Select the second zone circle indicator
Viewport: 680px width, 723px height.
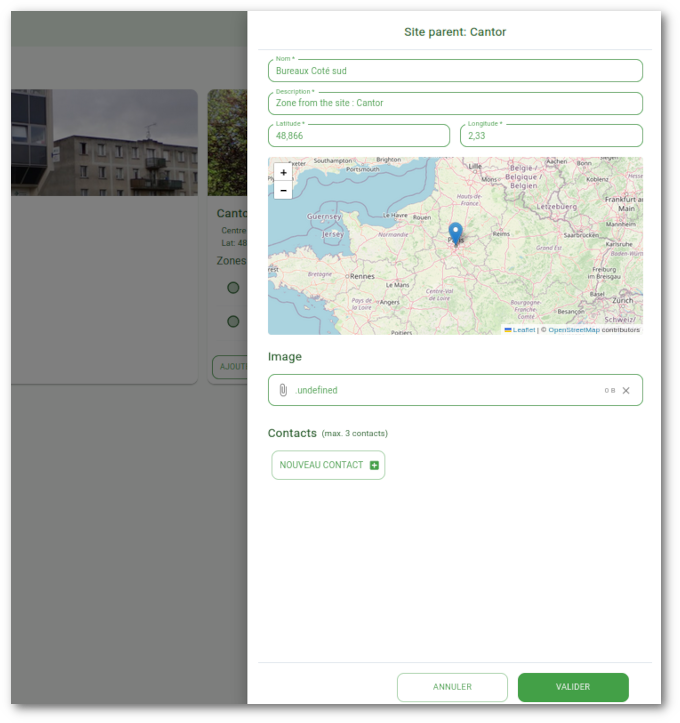click(x=233, y=321)
